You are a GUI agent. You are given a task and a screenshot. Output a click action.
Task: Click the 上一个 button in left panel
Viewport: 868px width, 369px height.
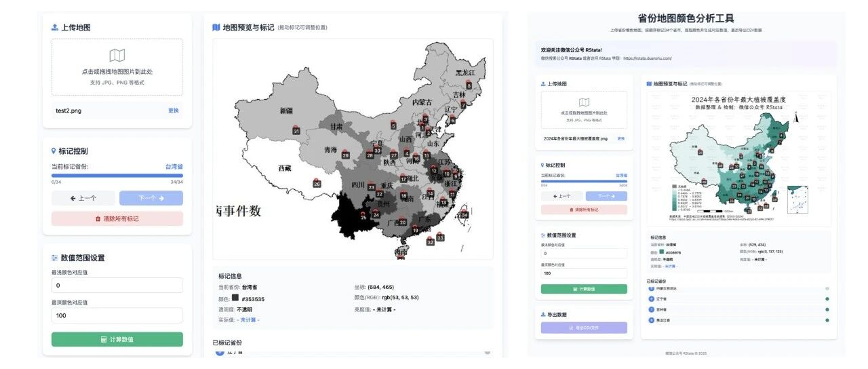coord(83,198)
